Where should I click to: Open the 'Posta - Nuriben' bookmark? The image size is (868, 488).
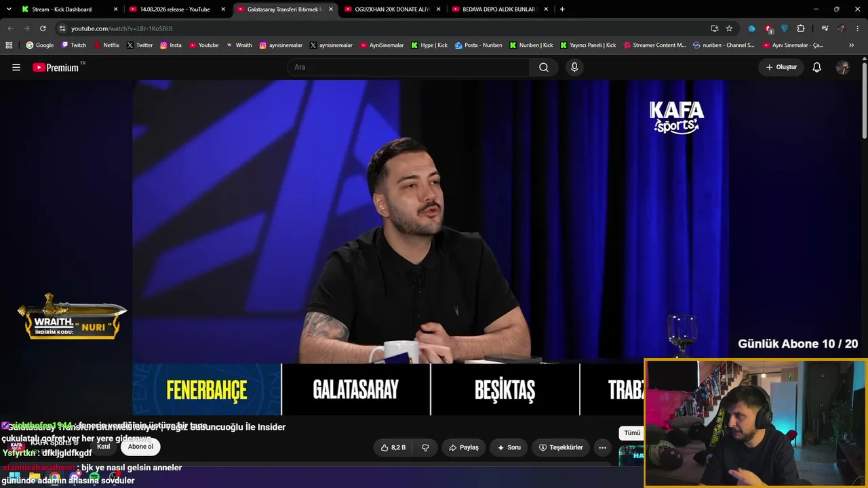click(479, 45)
